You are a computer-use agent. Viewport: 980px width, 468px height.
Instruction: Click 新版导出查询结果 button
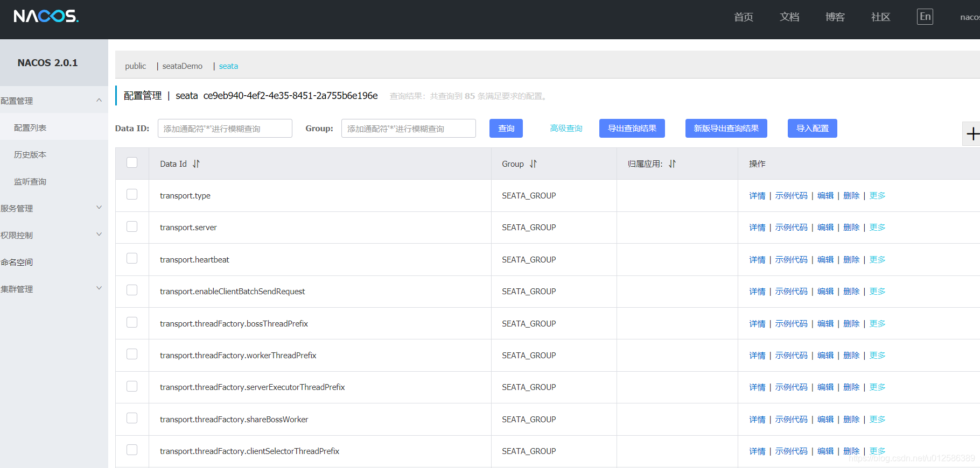point(726,129)
